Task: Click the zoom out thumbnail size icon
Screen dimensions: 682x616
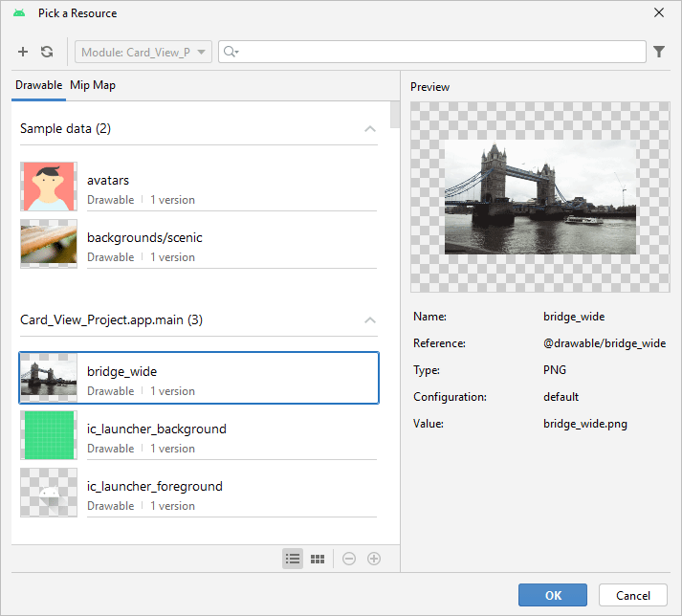Action: (349, 559)
